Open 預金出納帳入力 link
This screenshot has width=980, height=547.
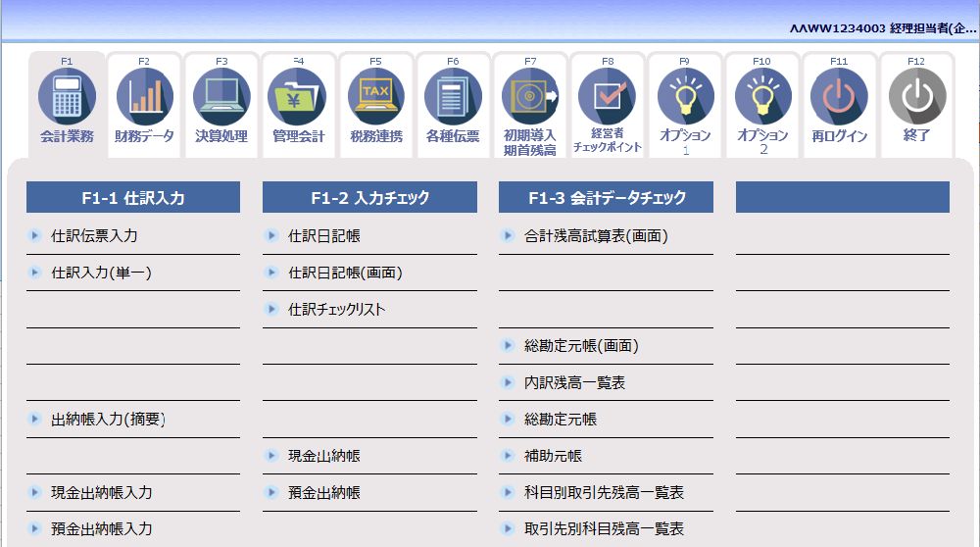click(102, 529)
